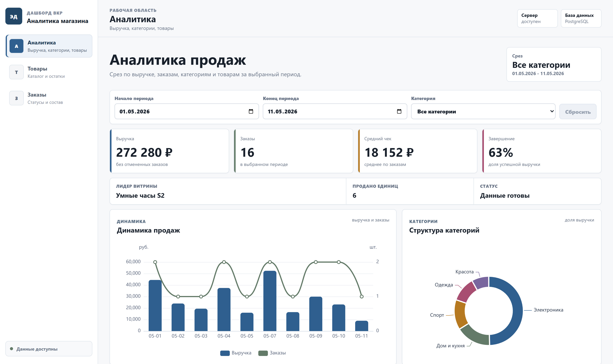Viewport: 613px width, 364px height.
Task: Click the Данные готовы status text
Action: pos(505,195)
